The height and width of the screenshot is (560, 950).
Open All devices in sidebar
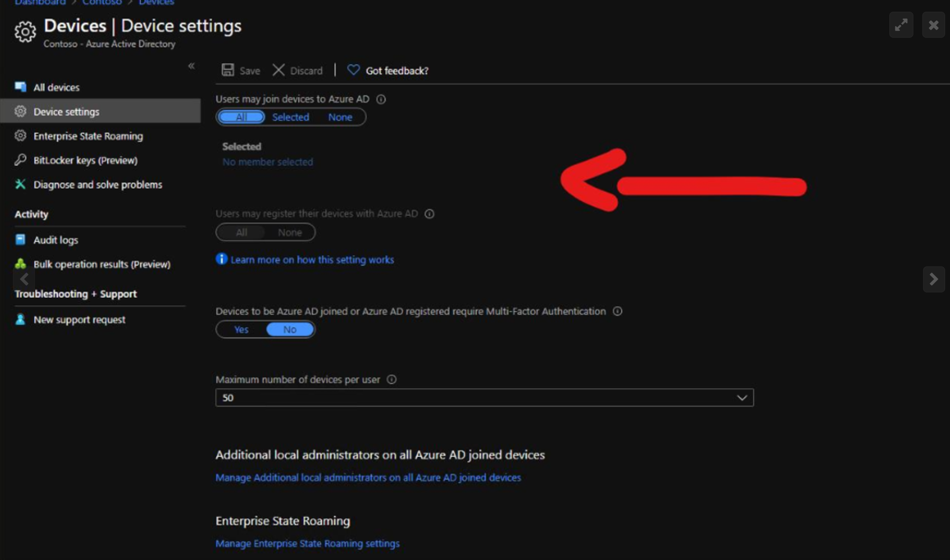[56, 87]
